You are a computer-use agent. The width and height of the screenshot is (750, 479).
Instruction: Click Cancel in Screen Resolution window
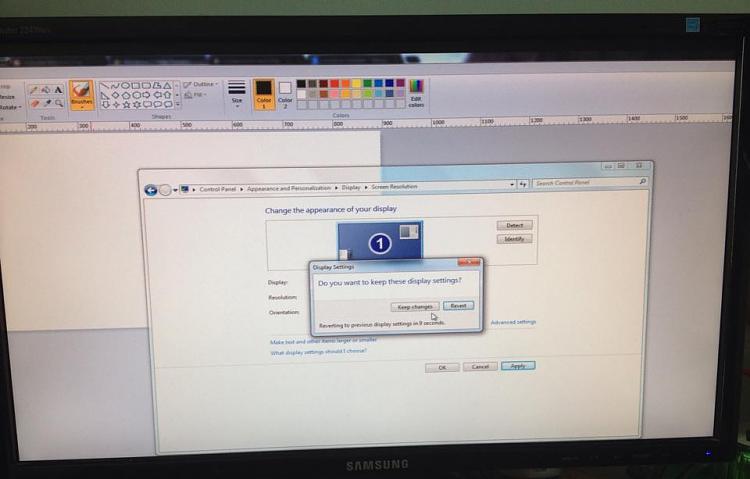coord(480,367)
